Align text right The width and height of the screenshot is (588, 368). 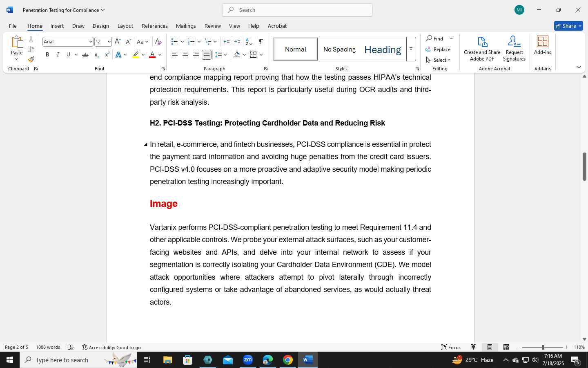tap(196, 55)
